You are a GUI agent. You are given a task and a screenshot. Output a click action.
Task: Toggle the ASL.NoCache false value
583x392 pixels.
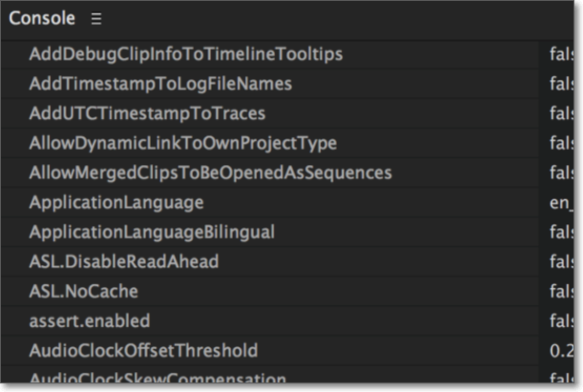point(561,291)
